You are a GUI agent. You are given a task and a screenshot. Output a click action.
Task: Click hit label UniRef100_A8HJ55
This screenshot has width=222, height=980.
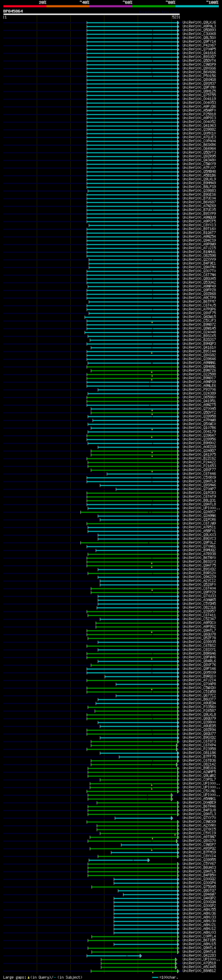click(199, 910)
